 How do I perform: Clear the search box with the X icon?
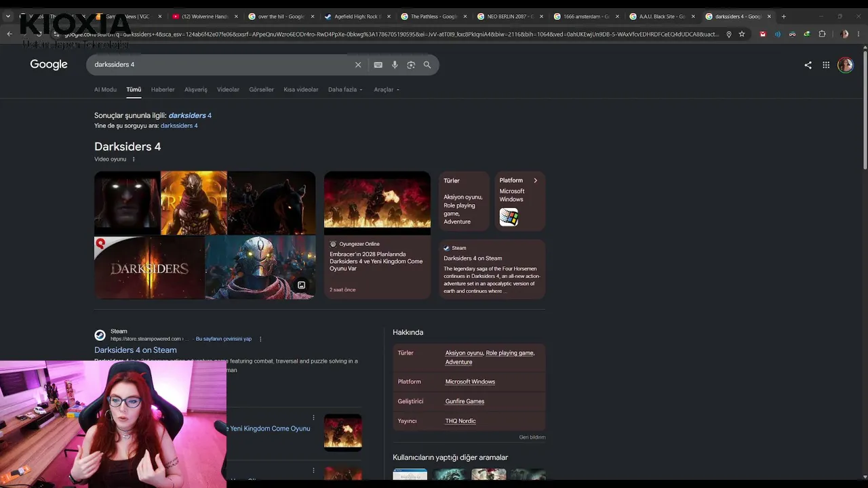[x=358, y=65]
